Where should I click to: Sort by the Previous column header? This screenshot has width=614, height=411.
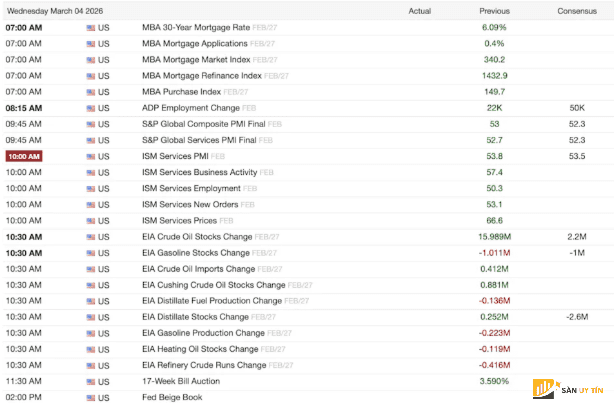[494, 10]
